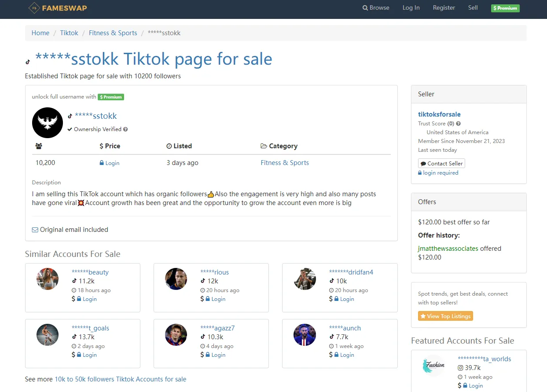Click the TikTok icon beside 7.7k followers
The width and height of the screenshot is (547, 392).
coord(332,337)
